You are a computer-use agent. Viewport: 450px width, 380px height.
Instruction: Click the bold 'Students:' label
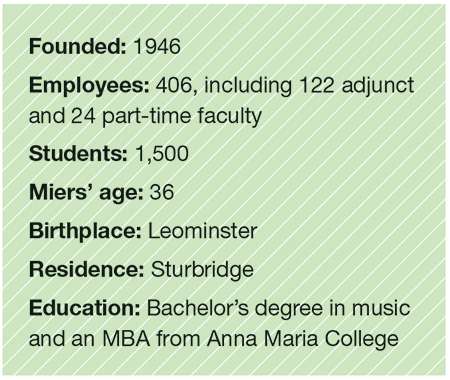click(78, 154)
